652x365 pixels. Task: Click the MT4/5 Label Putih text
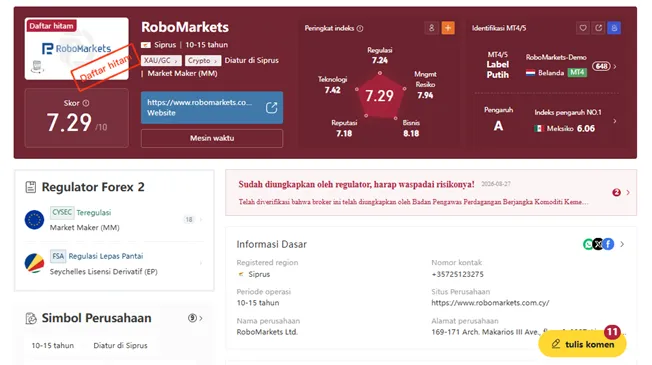[x=498, y=65]
